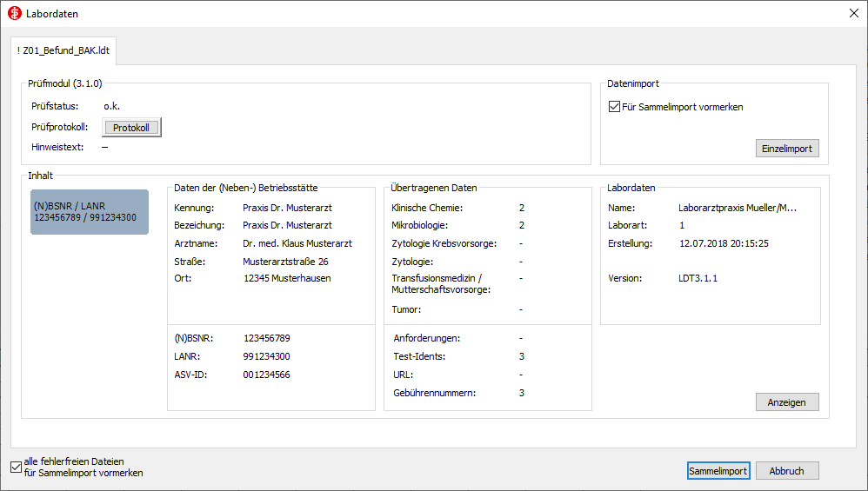Start the Sammelimport

(718, 470)
